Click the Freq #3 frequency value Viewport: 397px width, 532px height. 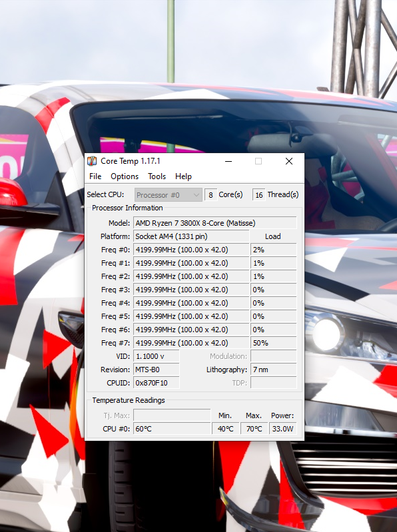click(191, 290)
